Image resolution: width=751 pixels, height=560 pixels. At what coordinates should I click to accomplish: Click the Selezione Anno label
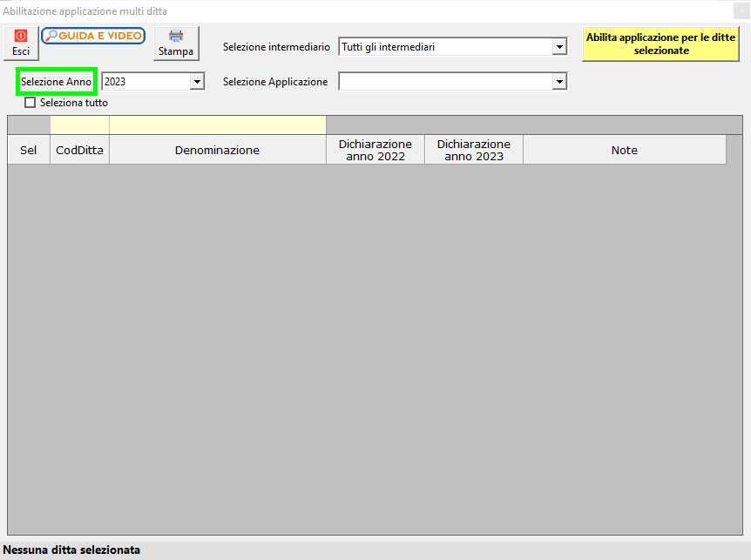pyautogui.click(x=57, y=82)
